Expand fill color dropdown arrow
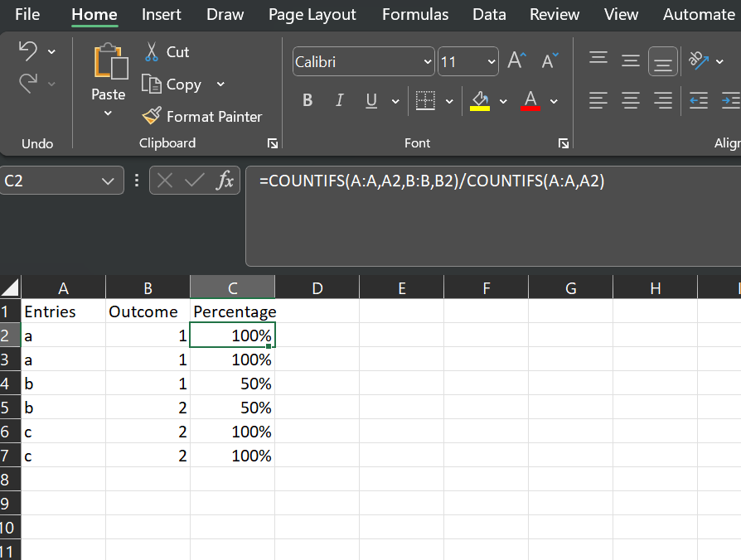The width and height of the screenshot is (741, 560). pos(503,101)
